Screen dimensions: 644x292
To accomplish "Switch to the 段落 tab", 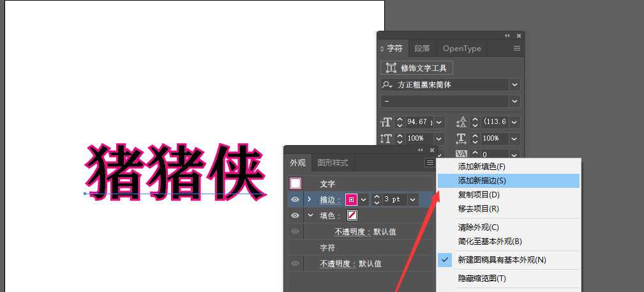I will (422, 49).
